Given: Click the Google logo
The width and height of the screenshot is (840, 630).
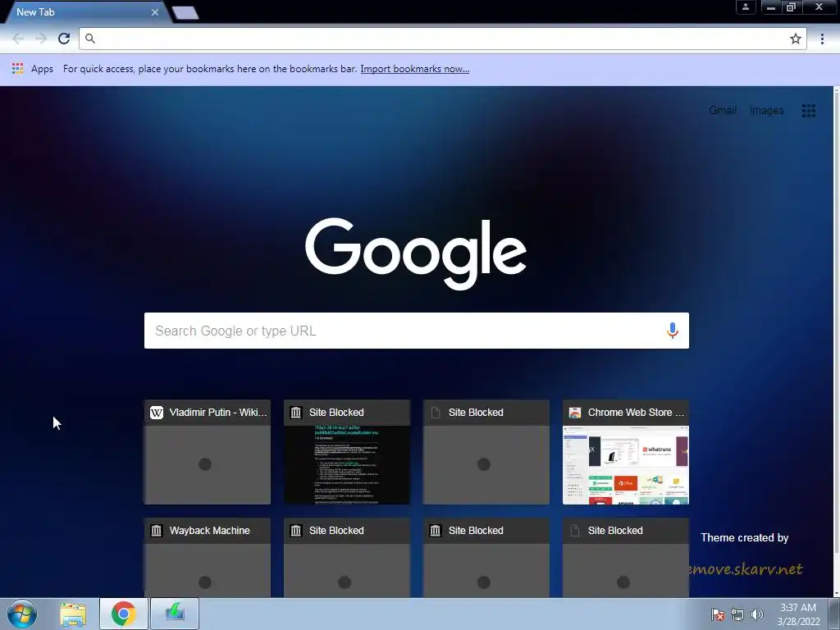Looking at the screenshot, I should tap(416, 253).
